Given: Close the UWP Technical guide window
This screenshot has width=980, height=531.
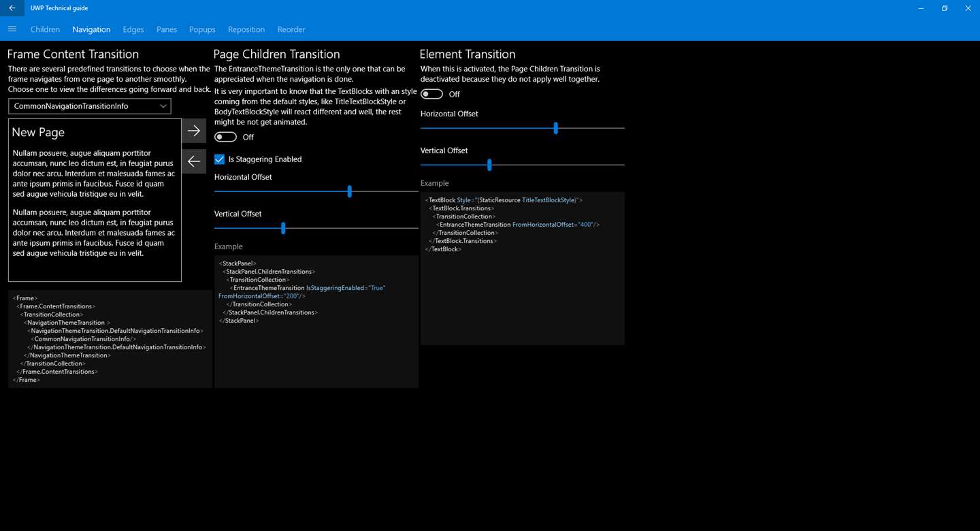Looking at the screenshot, I should (968, 8).
